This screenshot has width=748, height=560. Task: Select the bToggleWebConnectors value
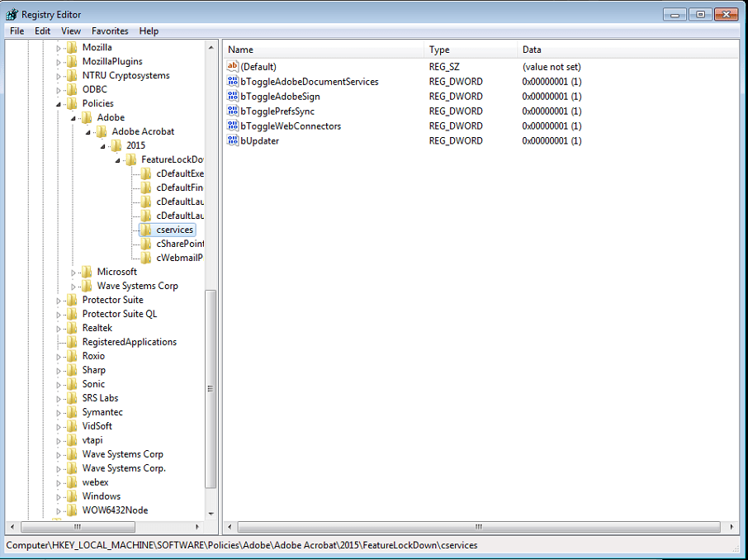[x=288, y=126]
